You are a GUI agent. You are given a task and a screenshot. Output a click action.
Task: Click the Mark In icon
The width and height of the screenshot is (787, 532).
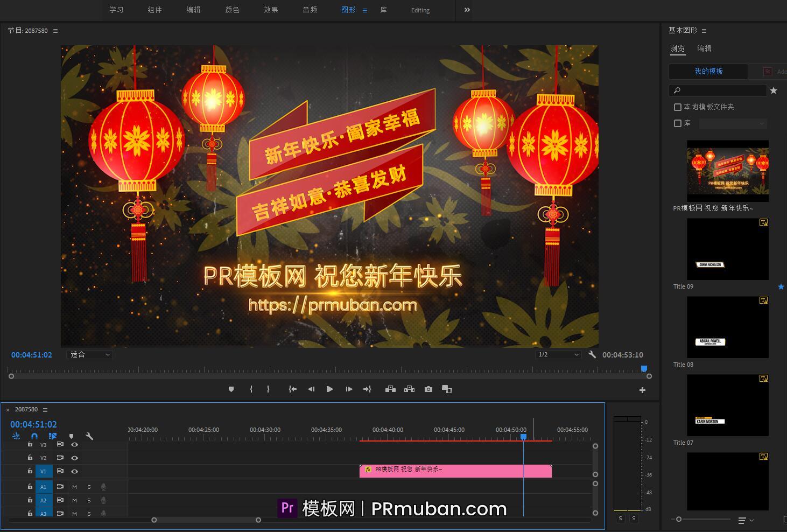point(251,389)
